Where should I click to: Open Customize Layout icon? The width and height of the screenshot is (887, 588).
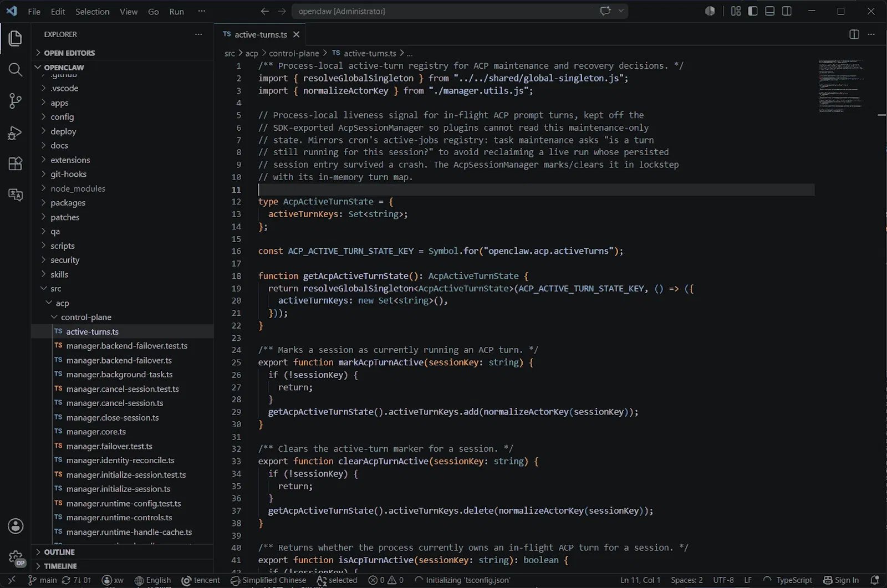click(736, 11)
